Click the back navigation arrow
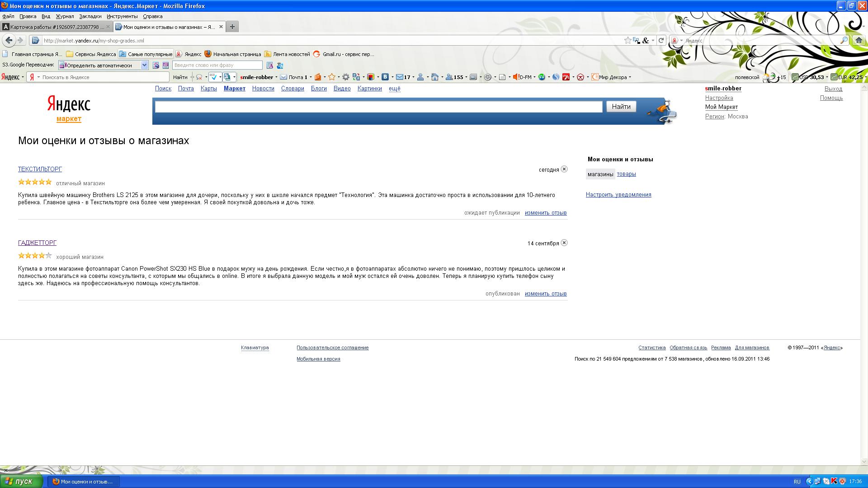868x488 pixels. [x=9, y=41]
